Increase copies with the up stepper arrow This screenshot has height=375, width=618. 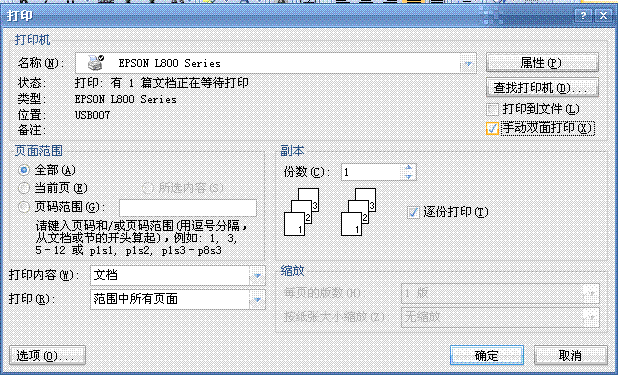pos(409,168)
